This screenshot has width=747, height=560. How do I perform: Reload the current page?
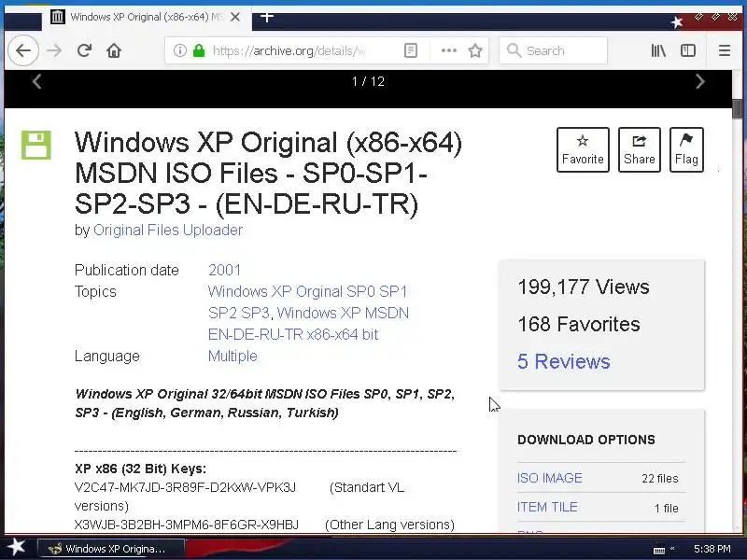[x=84, y=50]
